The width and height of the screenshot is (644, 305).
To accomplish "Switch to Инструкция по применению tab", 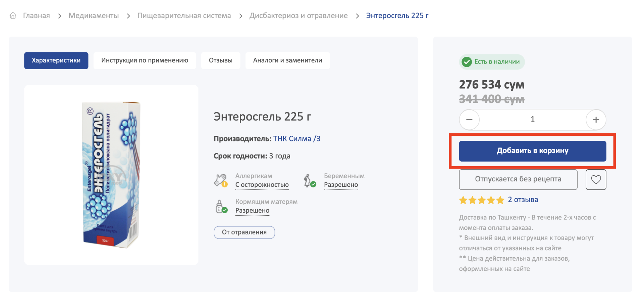I will coord(145,60).
